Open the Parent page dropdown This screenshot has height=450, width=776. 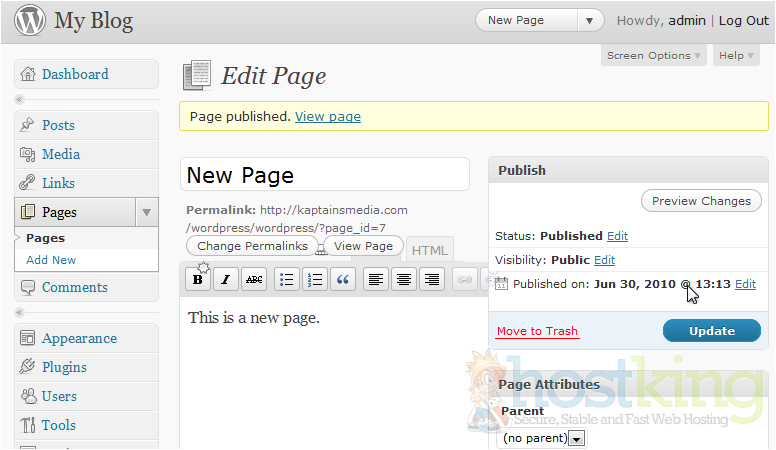click(x=576, y=439)
